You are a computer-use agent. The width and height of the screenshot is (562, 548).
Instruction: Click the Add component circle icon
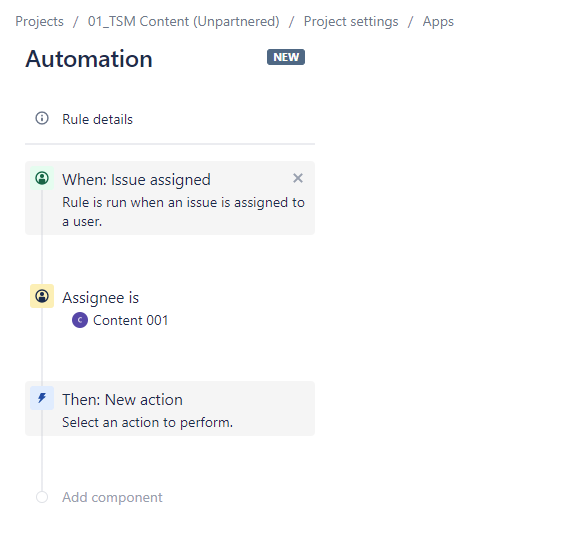coord(42,497)
